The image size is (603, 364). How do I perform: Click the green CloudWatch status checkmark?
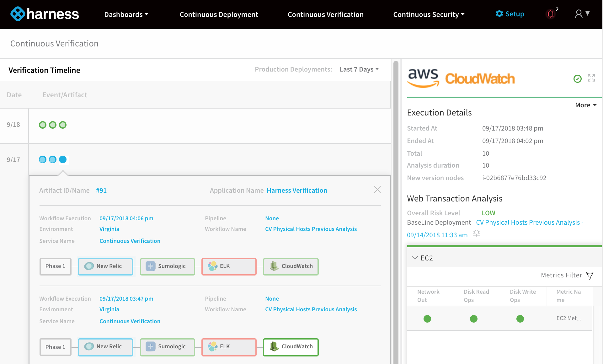click(x=578, y=78)
